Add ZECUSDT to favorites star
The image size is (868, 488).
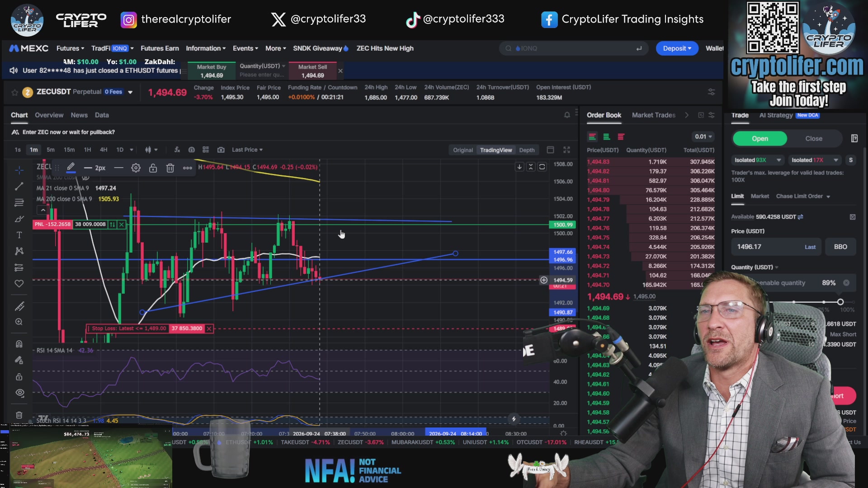14,92
